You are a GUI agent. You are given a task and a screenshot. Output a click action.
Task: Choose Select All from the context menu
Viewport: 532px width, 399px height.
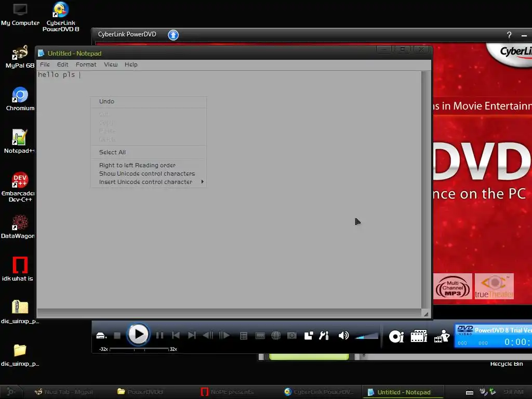pyautogui.click(x=148, y=152)
